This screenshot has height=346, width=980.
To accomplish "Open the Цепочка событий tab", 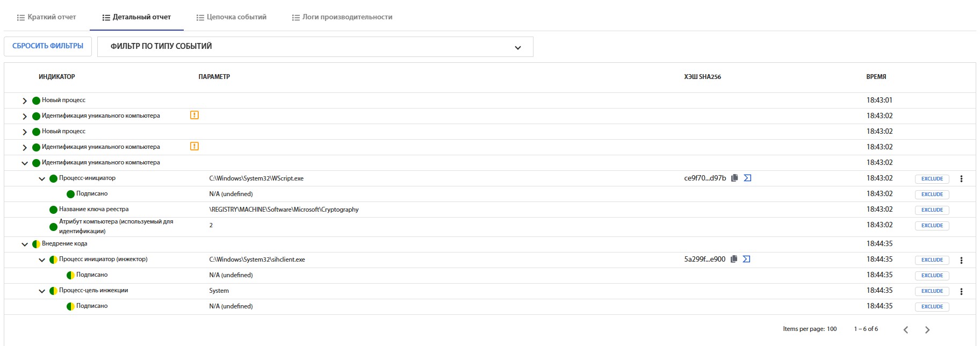I will [x=231, y=17].
